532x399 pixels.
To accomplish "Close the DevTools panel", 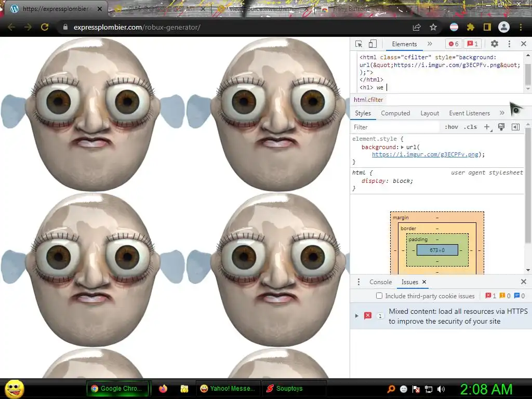I will [x=524, y=44].
